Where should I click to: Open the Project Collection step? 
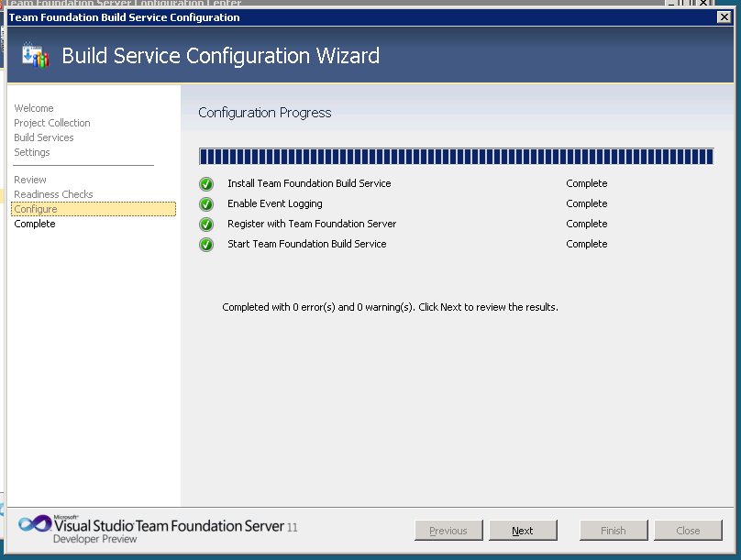(52, 123)
